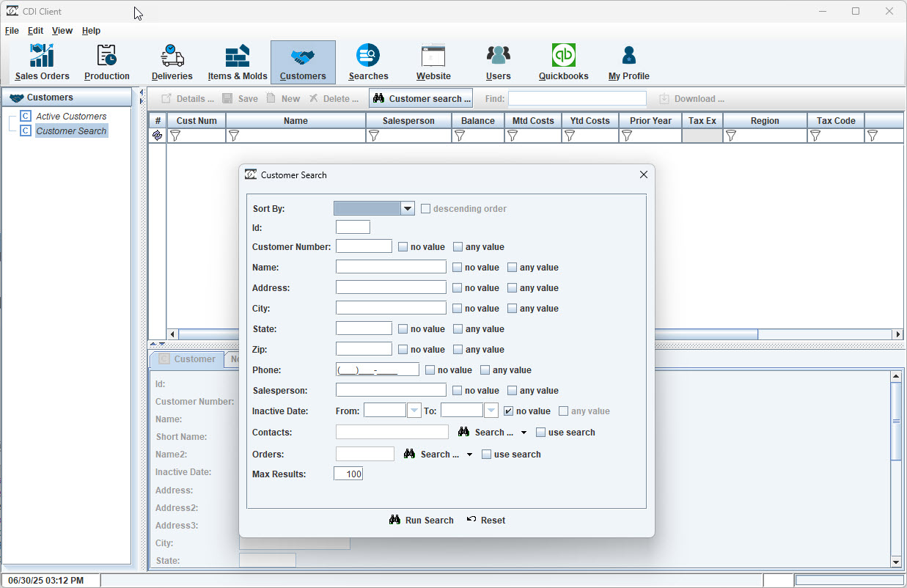Select Customer Search in the tree
The image size is (907, 588).
click(x=71, y=131)
